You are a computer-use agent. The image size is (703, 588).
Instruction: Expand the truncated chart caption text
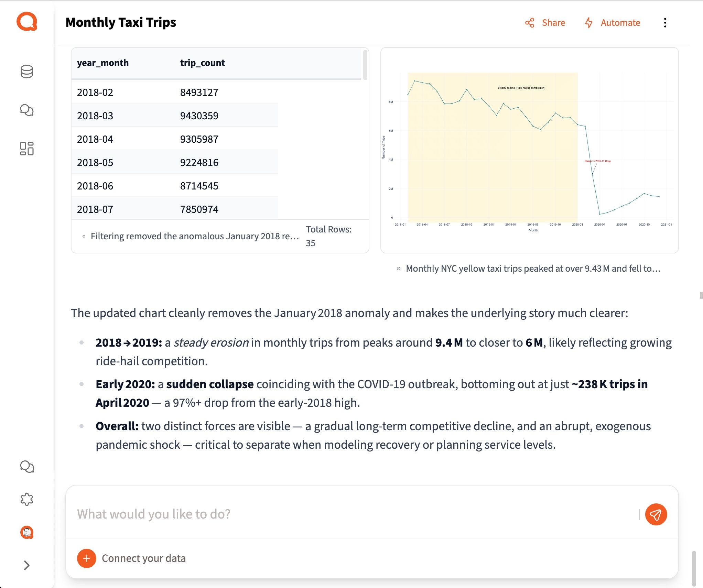click(533, 269)
